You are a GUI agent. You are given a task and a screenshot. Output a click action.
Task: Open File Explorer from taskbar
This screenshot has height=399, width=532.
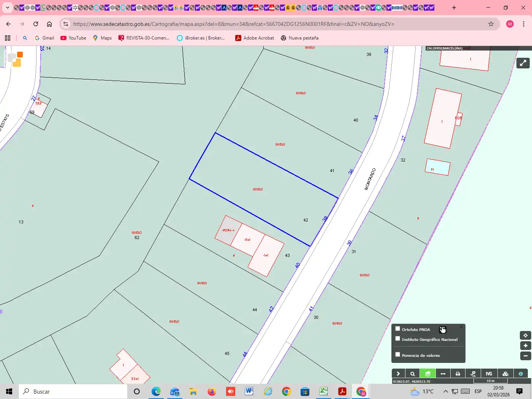(x=193, y=391)
